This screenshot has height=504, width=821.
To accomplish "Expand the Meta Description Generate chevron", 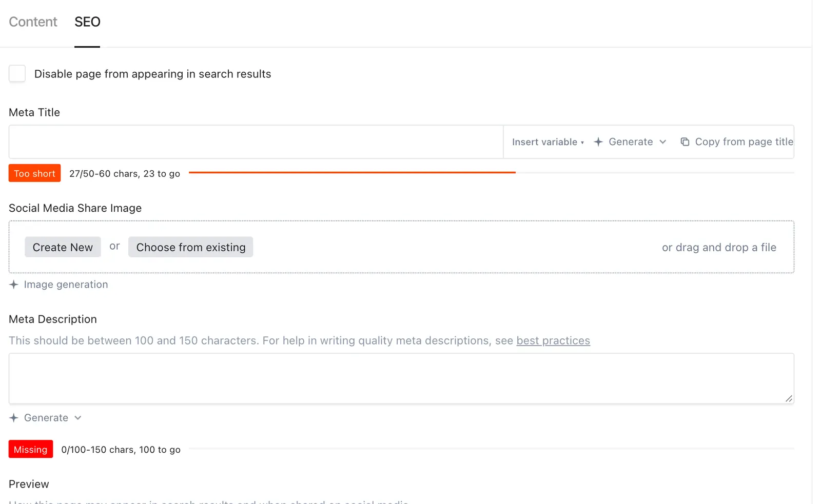I will tap(77, 418).
